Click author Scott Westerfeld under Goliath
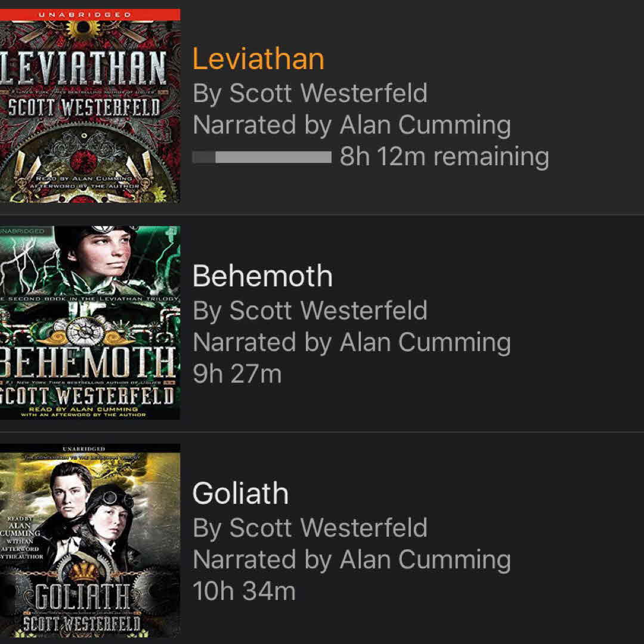644x644 pixels. click(310, 528)
